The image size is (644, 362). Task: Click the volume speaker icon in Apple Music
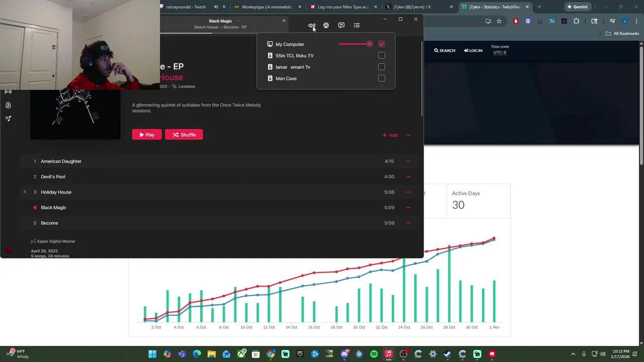pyautogui.click(x=311, y=25)
